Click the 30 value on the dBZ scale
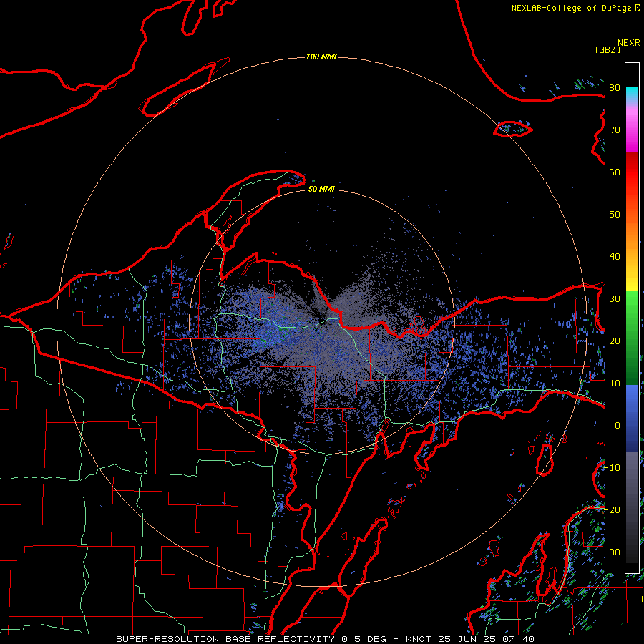Image resolution: width=644 pixels, height=644 pixels. click(x=615, y=298)
